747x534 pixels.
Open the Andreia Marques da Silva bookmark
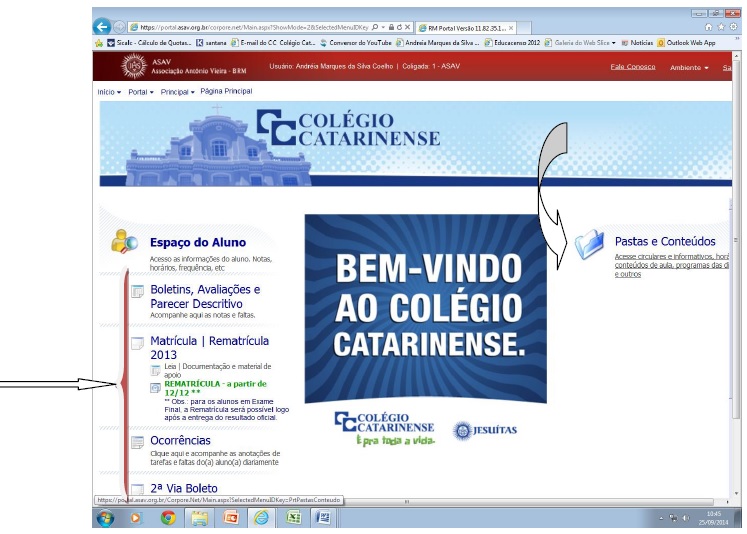438,43
